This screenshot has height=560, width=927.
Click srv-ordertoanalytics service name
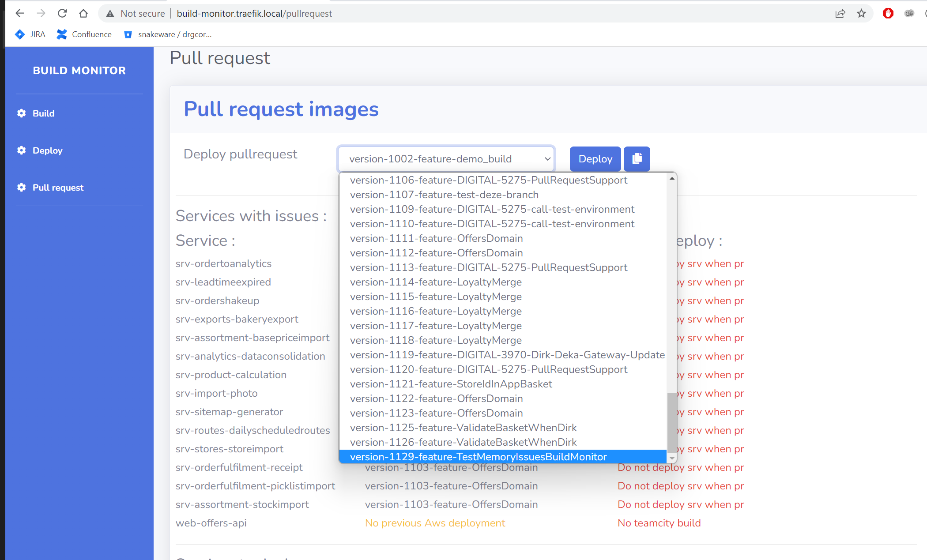(223, 263)
